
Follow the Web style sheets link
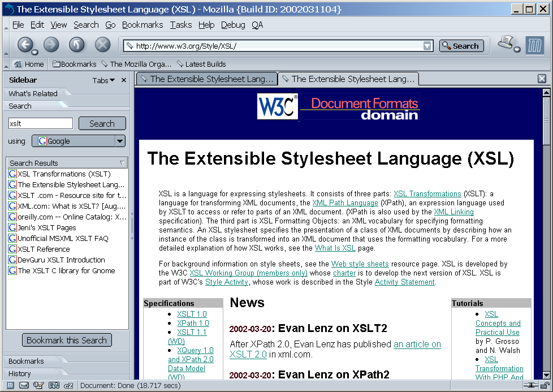pyautogui.click(x=360, y=264)
